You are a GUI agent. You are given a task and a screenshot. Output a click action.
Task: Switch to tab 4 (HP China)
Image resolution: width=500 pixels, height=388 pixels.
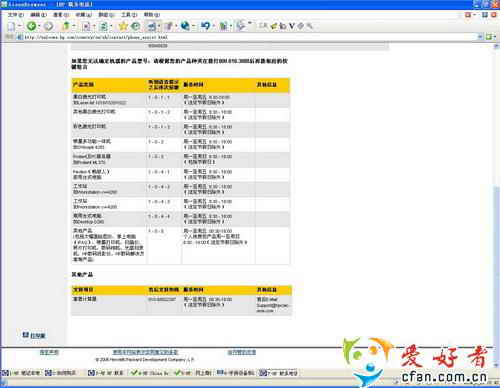[x=150, y=373]
